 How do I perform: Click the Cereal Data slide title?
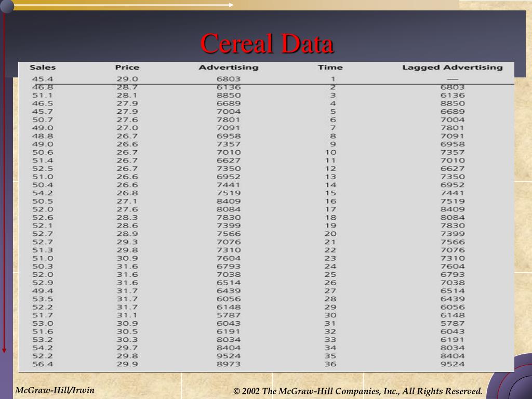(267, 43)
